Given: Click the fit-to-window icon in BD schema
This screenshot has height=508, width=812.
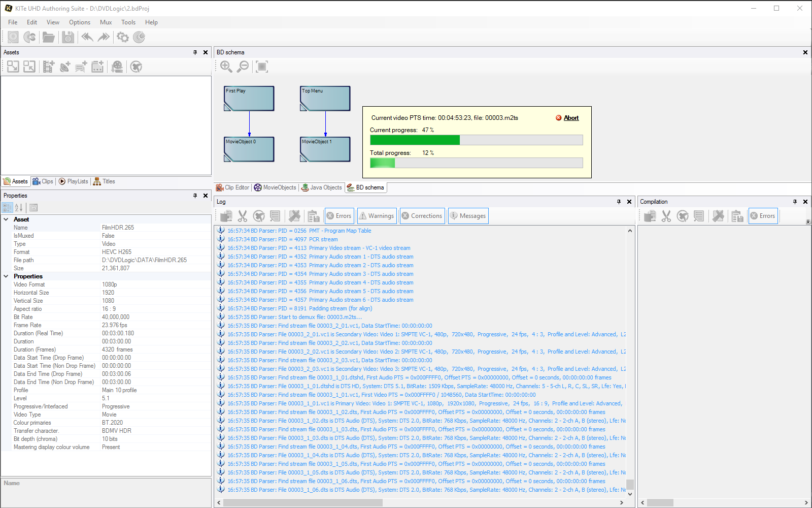Looking at the screenshot, I should (262, 67).
